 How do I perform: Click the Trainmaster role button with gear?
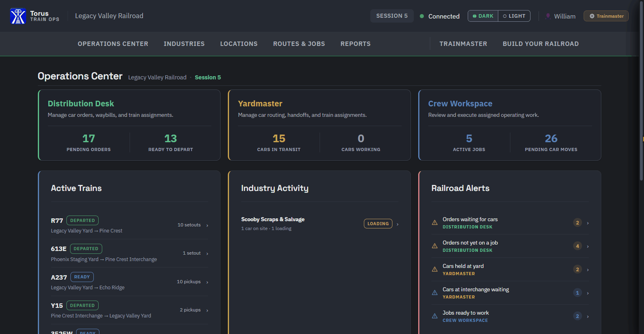tap(606, 16)
